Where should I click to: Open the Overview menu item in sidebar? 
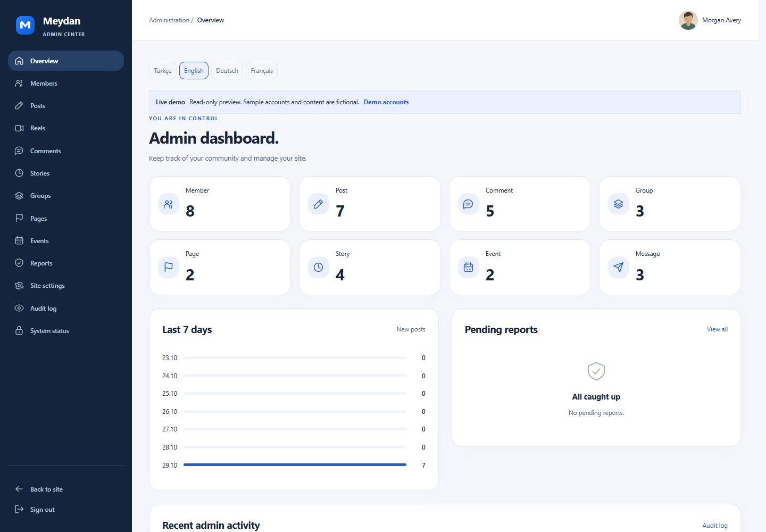(66, 61)
